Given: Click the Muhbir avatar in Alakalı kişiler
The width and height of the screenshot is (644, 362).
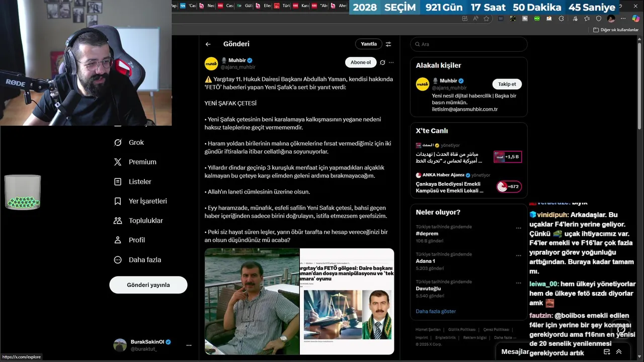Looking at the screenshot, I should pyautogui.click(x=422, y=84).
